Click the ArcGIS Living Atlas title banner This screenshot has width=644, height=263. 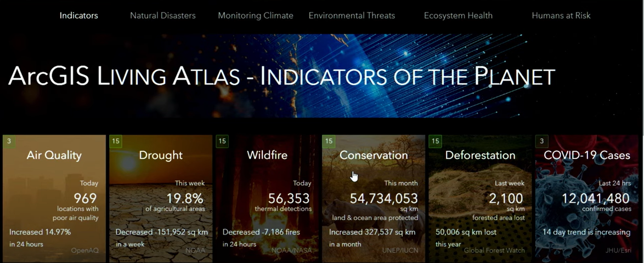pyautogui.click(x=281, y=76)
